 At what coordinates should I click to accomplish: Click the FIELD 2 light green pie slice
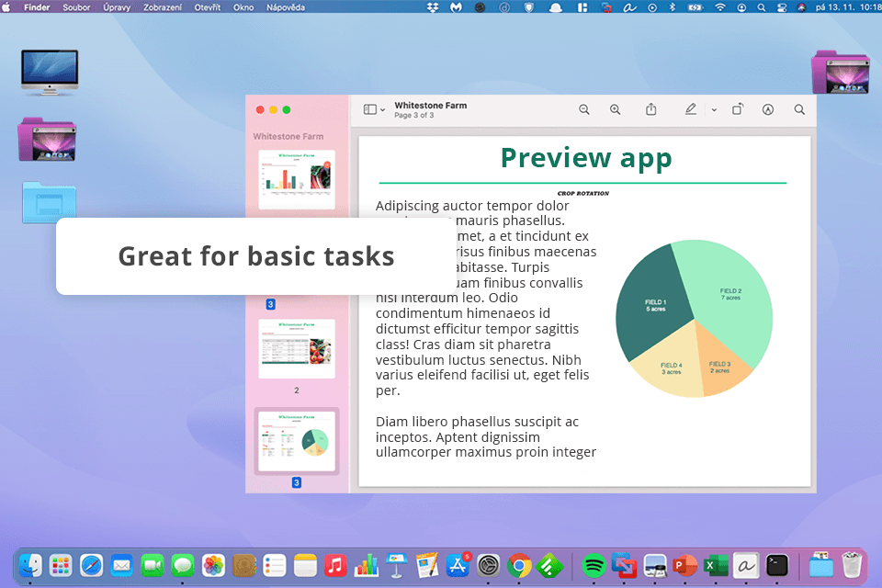731,294
